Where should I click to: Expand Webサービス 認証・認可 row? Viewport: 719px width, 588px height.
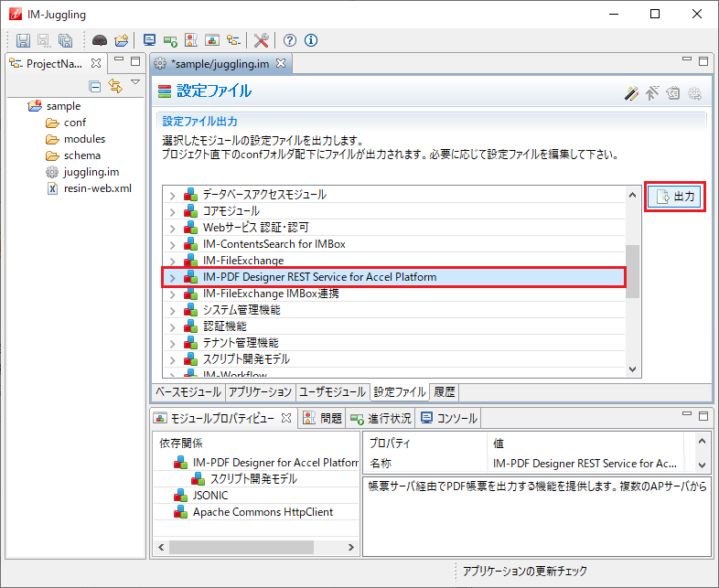[x=172, y=229]
